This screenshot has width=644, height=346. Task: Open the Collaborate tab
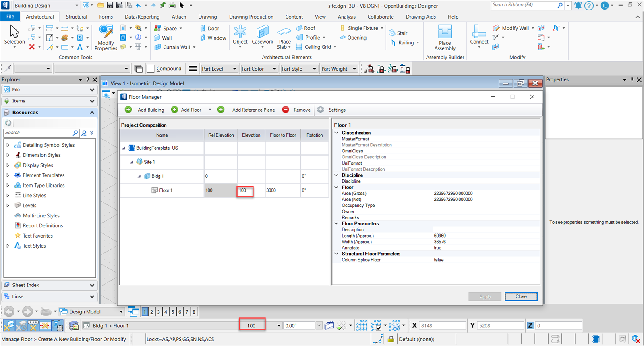click(380, 17)
